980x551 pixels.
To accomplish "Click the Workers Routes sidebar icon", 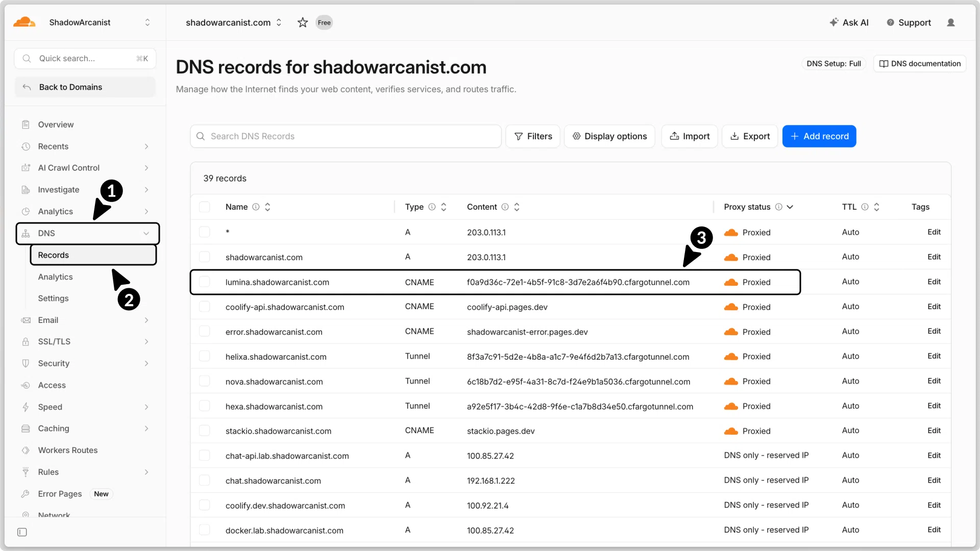I will click(x=26, y=450).
